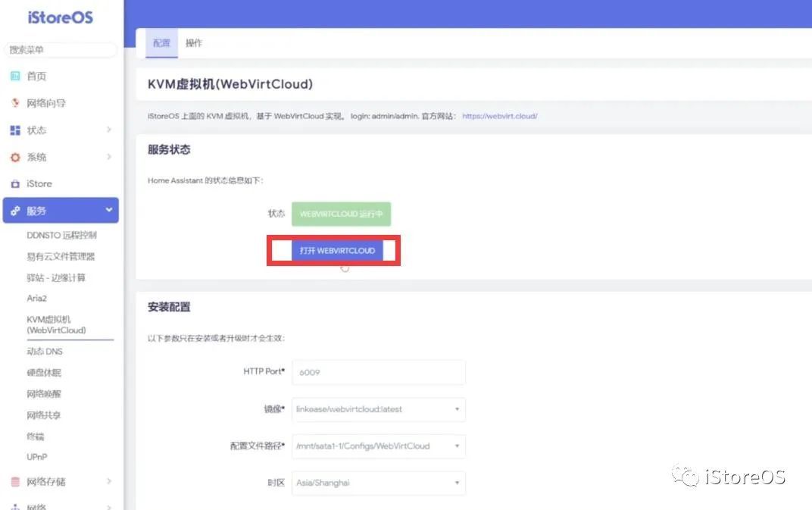Select UPnP service
The width and height of the screenshot is (812, 510).
37,457
